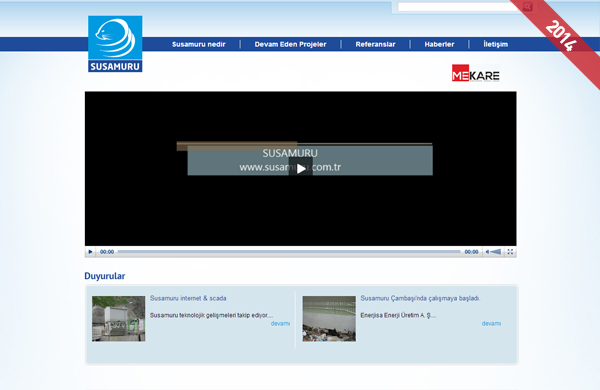Click the Çambaşı announcement thumbnail image
Image resolution: width=600 pixels, height=390 pixels.
tap(329, 318)
